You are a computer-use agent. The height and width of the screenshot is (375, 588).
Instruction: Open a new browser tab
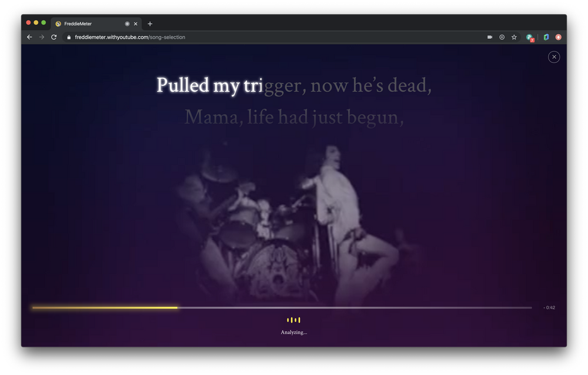coord(150,24)
